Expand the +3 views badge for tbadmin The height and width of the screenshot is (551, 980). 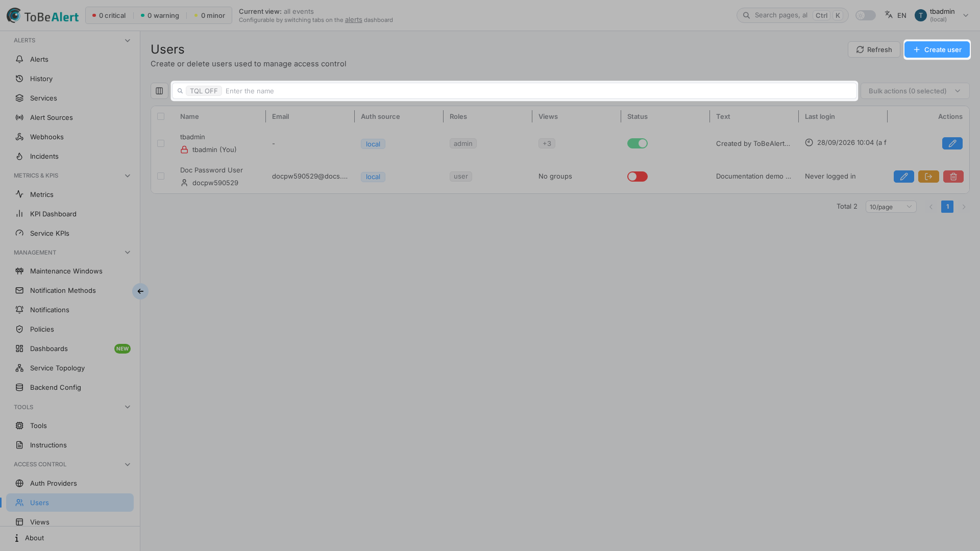coord(547,143)
